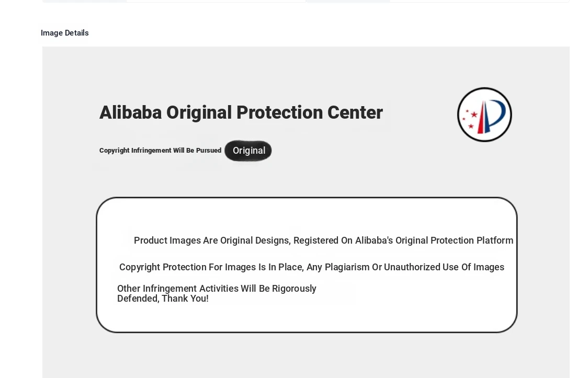Click the word Protection in the main headline

pyautogui.click(x=280, y=112)
